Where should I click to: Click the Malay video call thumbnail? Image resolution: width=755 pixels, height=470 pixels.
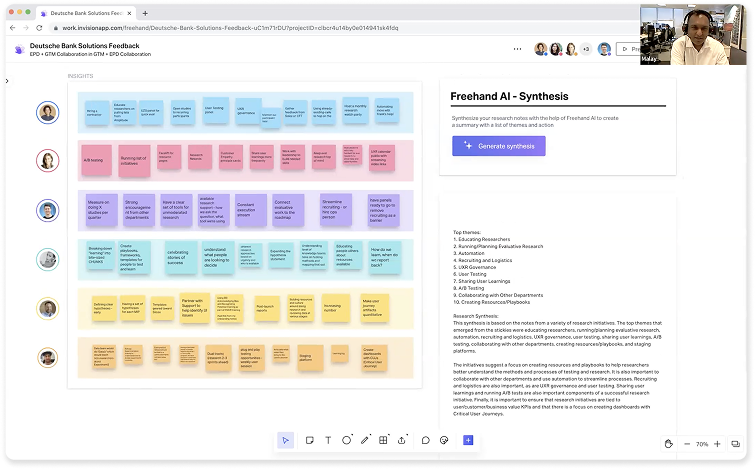coord(693,35)
